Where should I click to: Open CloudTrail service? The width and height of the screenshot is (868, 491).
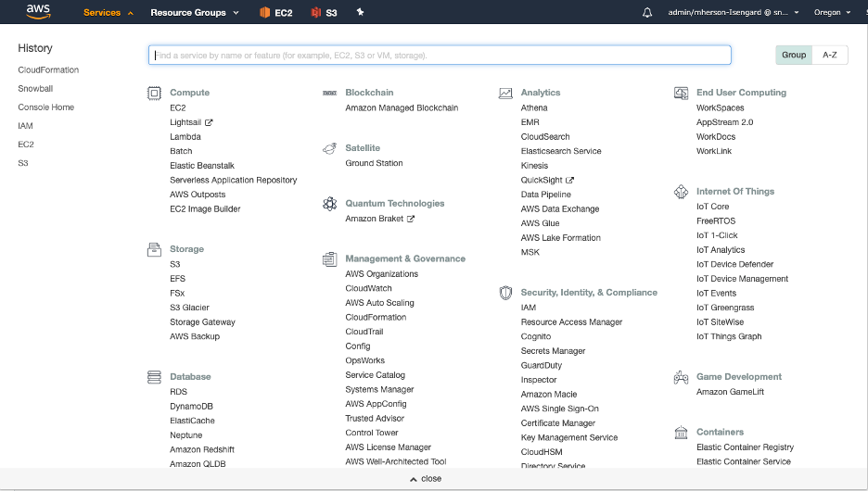click(x=364, y=332)
